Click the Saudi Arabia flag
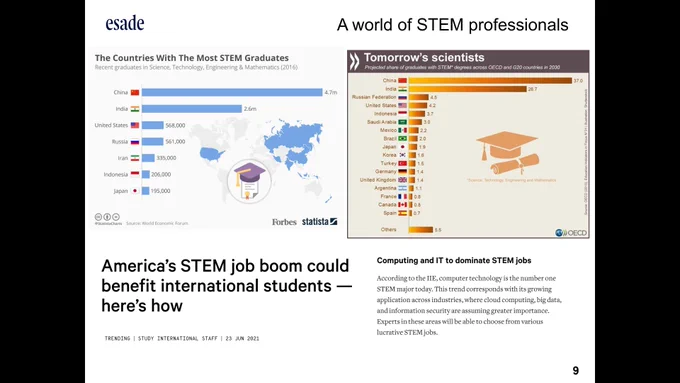This screenshot has width=680, height=383. pos(402,122)
